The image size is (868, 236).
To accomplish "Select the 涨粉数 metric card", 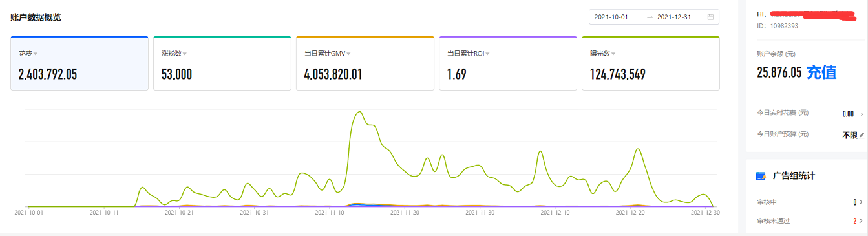I will (x=222, y=63).
